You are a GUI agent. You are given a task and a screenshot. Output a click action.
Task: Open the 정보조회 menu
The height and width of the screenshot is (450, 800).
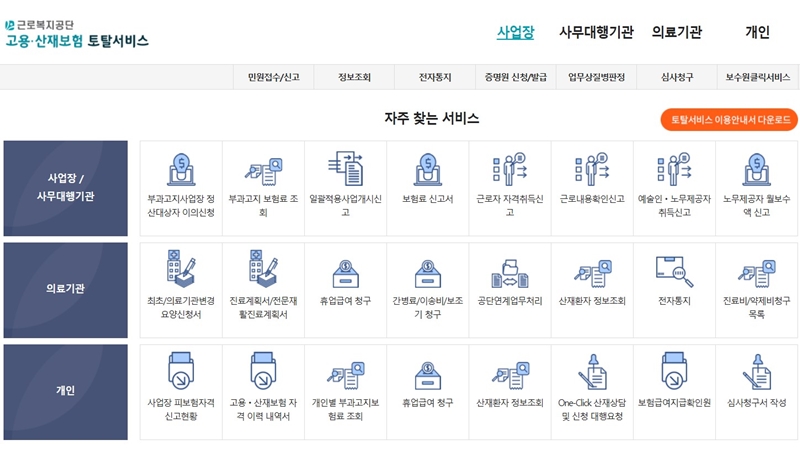(354, 77)
